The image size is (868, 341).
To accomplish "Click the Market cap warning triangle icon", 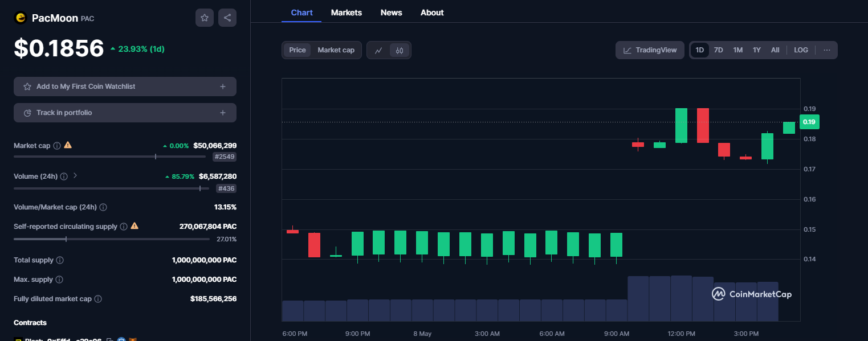I will tap(67, 145).
